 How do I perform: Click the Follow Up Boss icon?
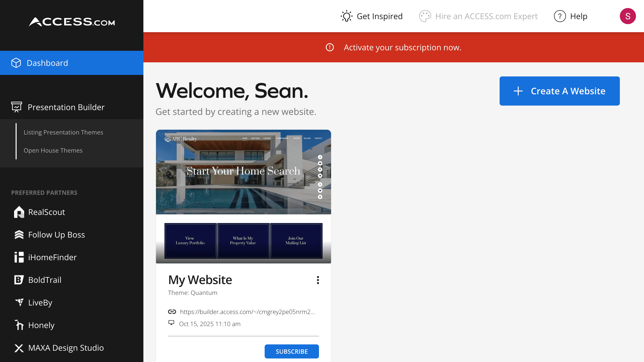click(x=19, y=235)
